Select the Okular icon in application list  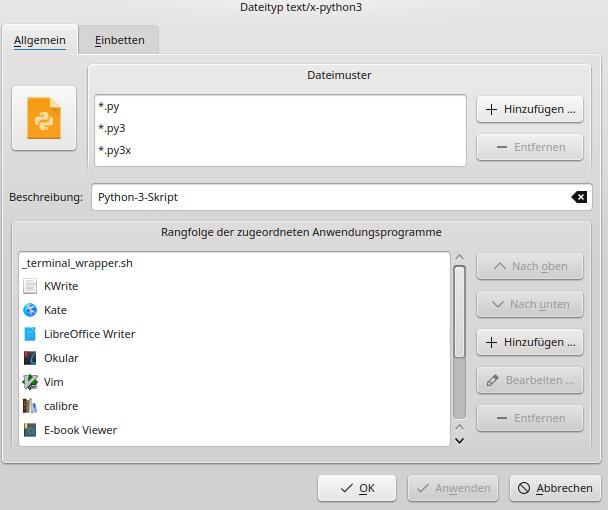[x=30, y=358]
